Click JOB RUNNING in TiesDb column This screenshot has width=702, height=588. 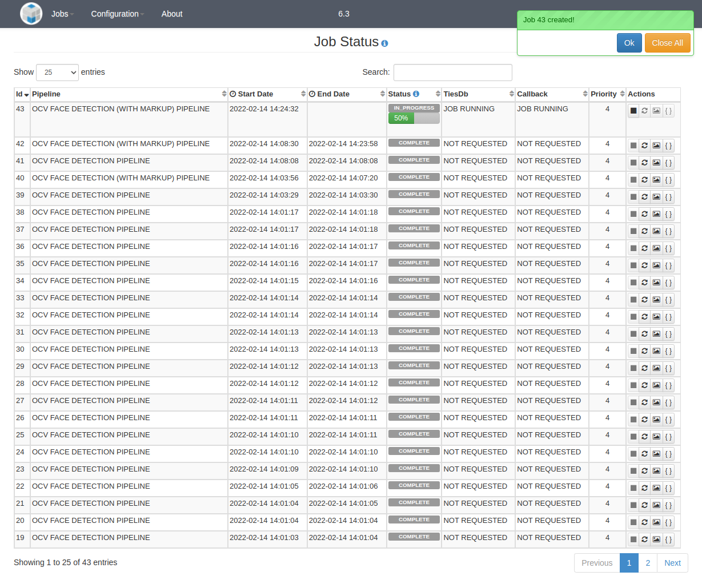(469, 109)
